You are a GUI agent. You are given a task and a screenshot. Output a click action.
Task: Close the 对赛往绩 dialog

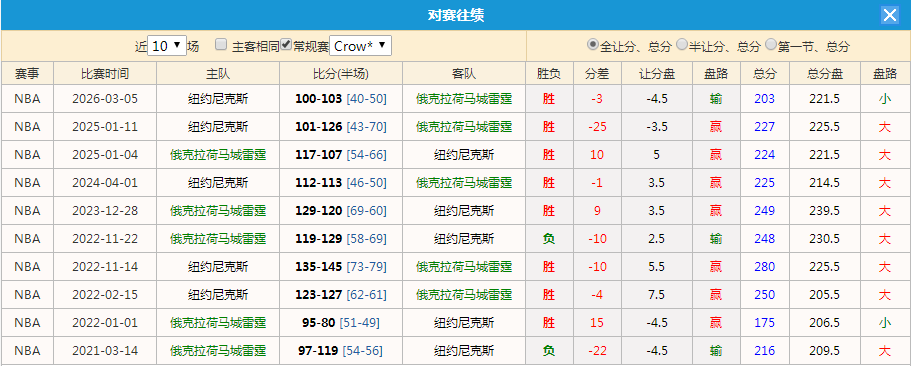(890, 15)
